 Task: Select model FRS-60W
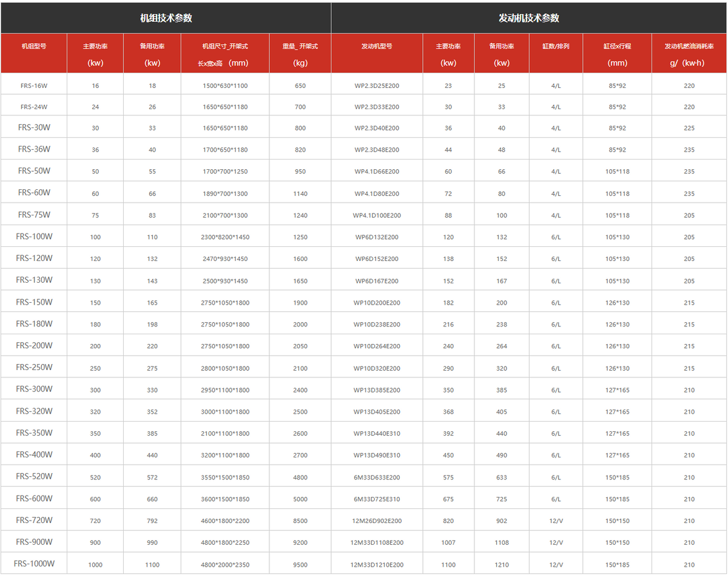click(x=34, y=193)
